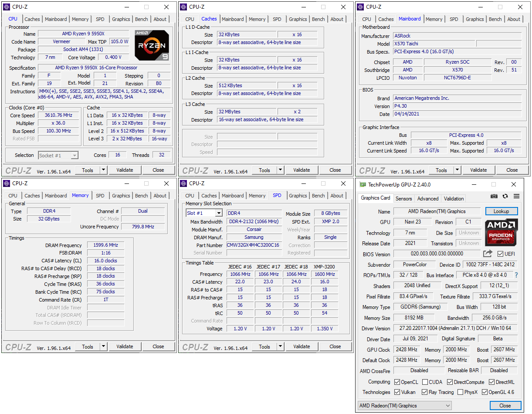Screen dimensions: 532x414
Task: Click the Lookup button in GPU-Z
Action: pyautogui.click(x=501, y=211)
